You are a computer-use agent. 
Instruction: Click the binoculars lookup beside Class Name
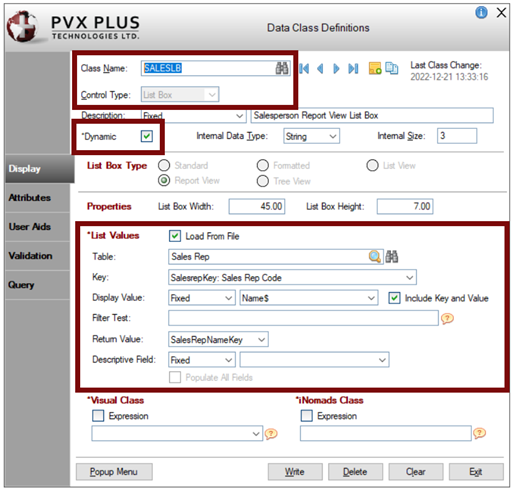[x=282, y=68]
